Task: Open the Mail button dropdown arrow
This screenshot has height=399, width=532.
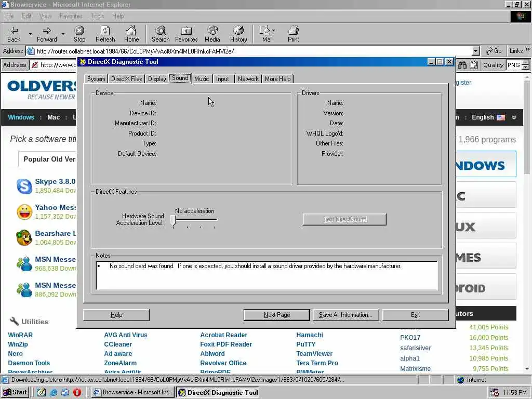Action: click(x=273, y=30)
